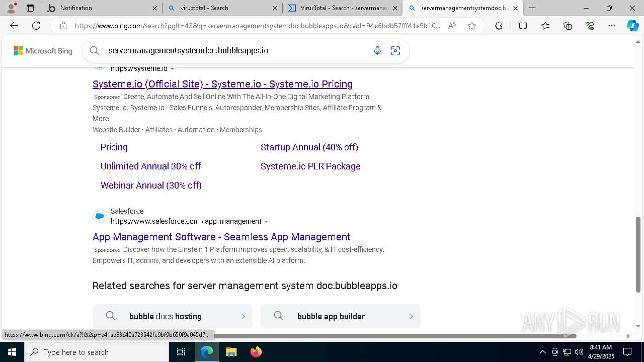Search using an image icon

[x=395, y=50]
